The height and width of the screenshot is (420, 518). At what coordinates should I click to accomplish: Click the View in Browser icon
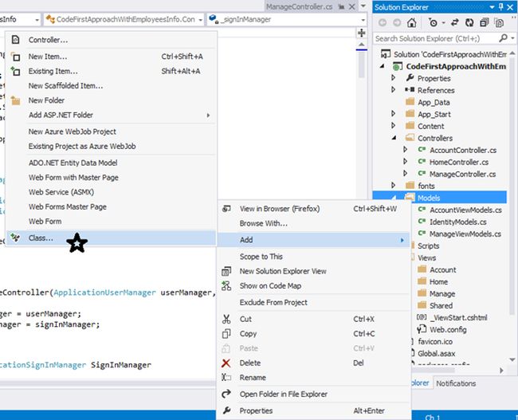pyautogui.click(x=226, y=209)
